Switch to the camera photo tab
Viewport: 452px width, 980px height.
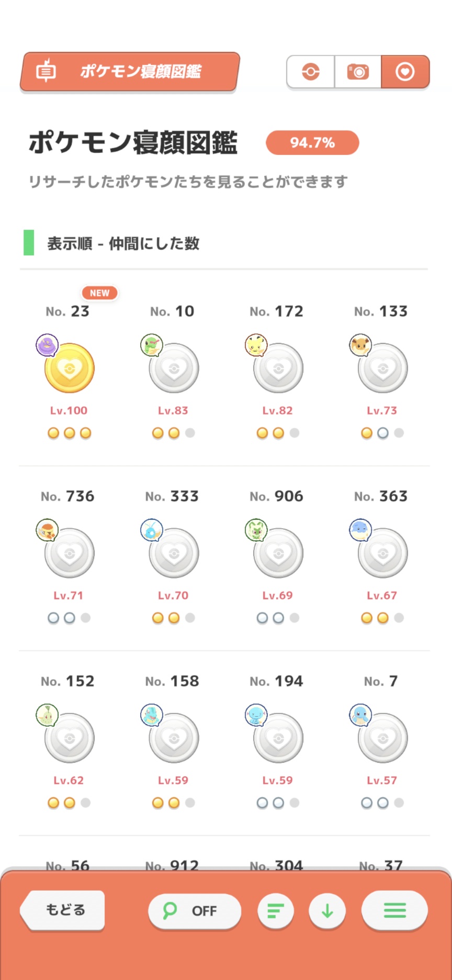pos(358,72)
